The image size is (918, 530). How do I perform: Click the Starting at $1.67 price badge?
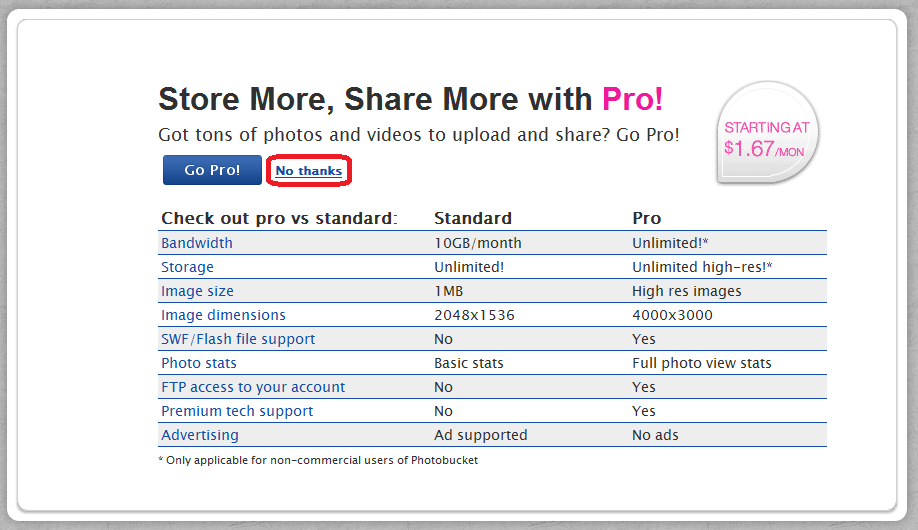point(767,133)
